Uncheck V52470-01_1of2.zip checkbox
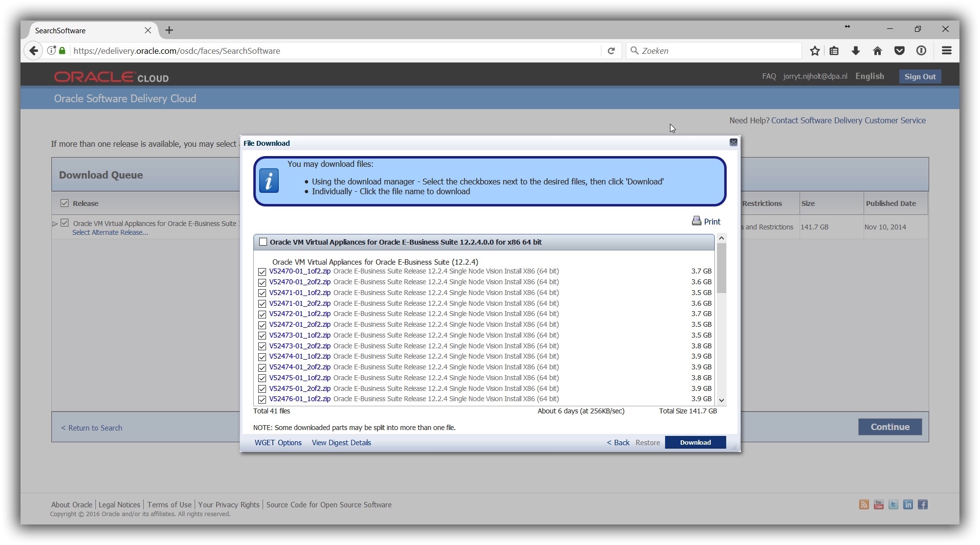980x545 pixels. pos(262,272)
